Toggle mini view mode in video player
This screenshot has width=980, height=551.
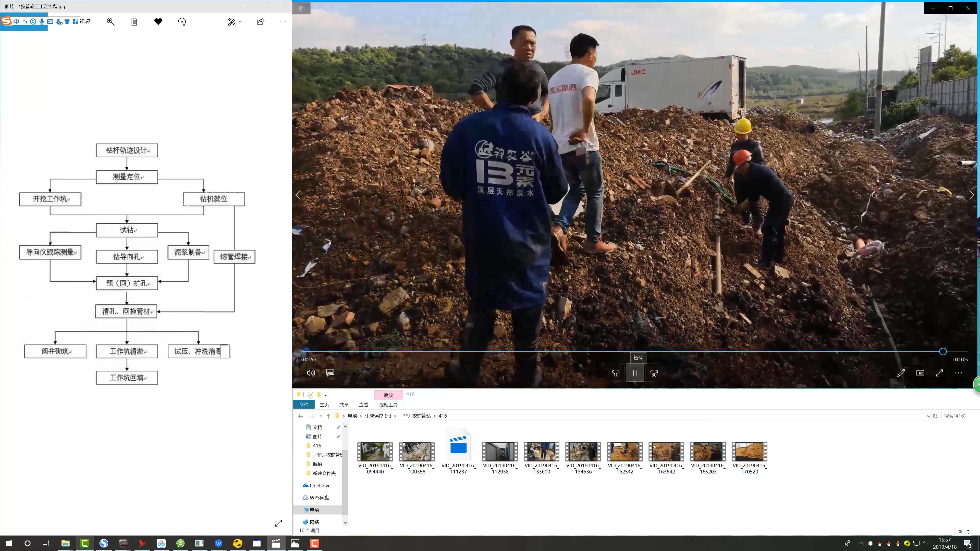(x=920, y=373)
